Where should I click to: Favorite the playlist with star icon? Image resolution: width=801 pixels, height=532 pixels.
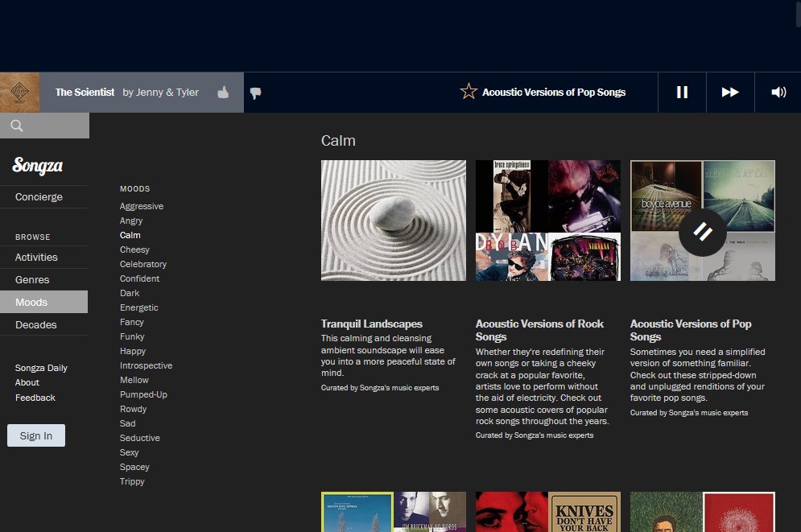tap(469, 92)
